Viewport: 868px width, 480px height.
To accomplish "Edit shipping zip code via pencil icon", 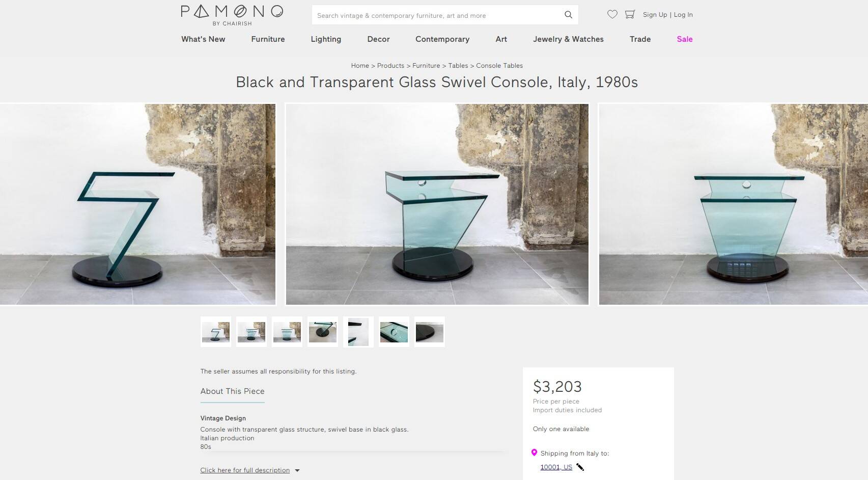I will 579,466.
